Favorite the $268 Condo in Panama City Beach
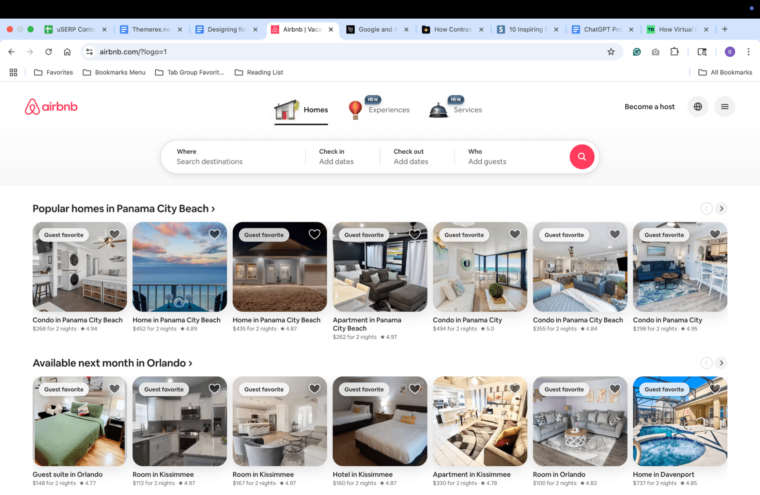 coord(114,234)
